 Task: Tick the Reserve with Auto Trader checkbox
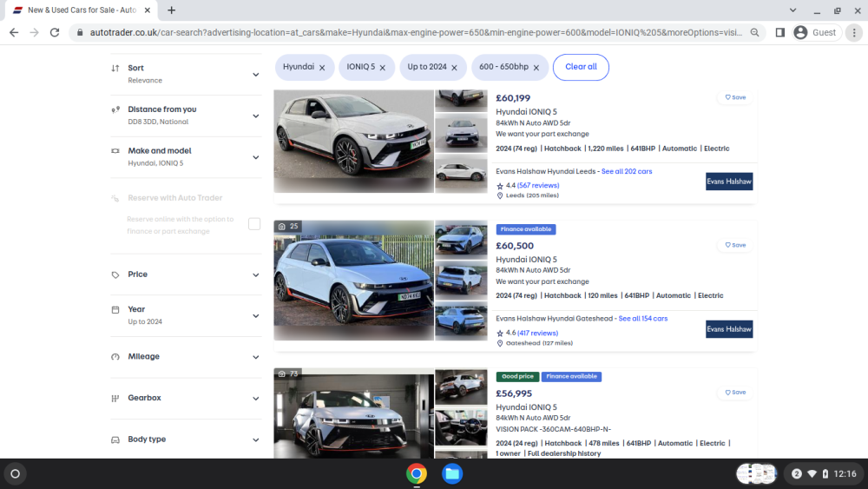coord(254,224)
